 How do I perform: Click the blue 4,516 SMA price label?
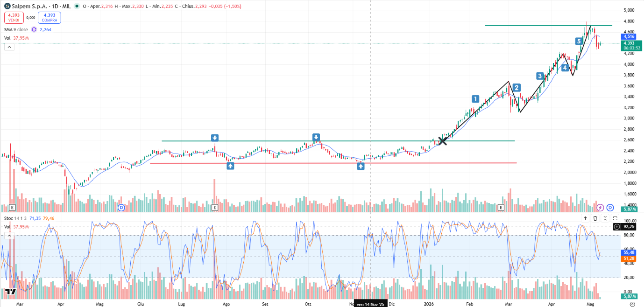pyautogui.click(x=629, y=36)
